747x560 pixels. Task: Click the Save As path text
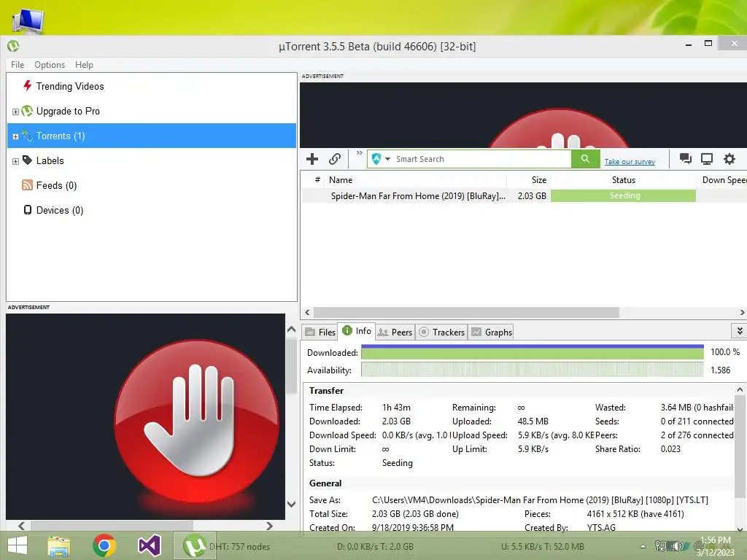click(x=540, y=500)
